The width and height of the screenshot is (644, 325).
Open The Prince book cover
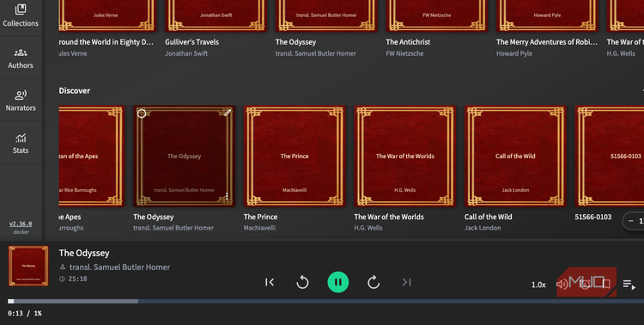tap(295, 156)
